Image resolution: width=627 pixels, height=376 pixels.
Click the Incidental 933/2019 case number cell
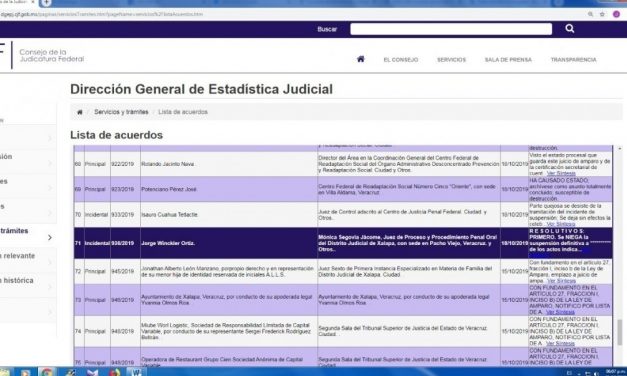(x=125, y=215)
